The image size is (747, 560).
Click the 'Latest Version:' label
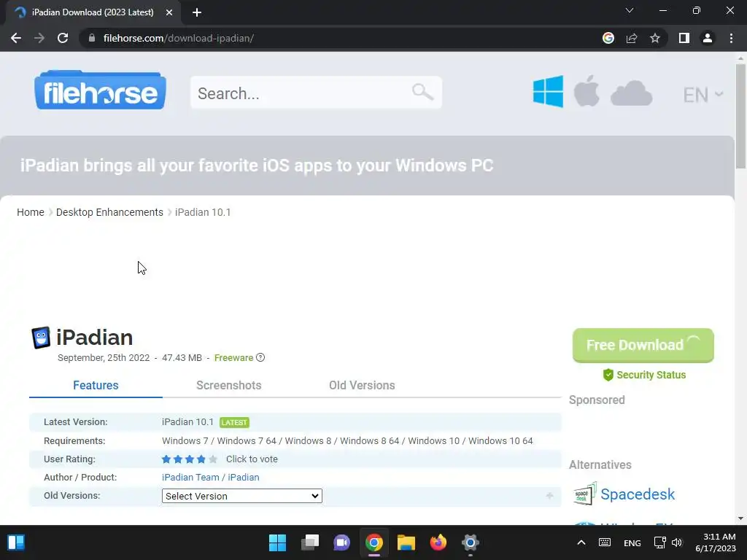[76, 422]
